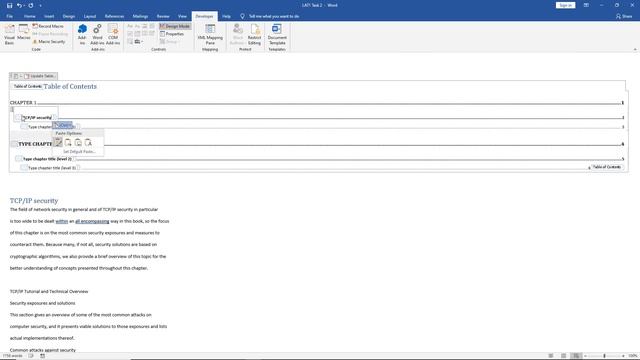Click the zoom in plus button
Viewport: 640px width, 360px height.
click(x=623, y=356)
